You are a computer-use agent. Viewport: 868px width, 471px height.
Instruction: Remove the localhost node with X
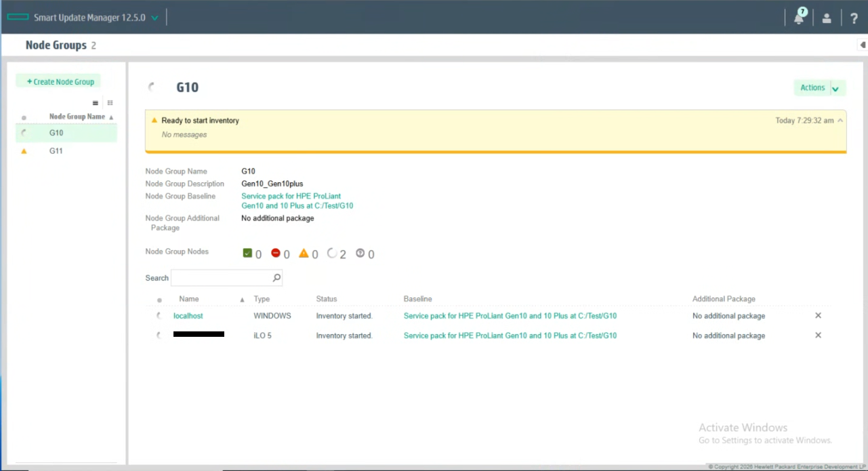pos(818,316)
